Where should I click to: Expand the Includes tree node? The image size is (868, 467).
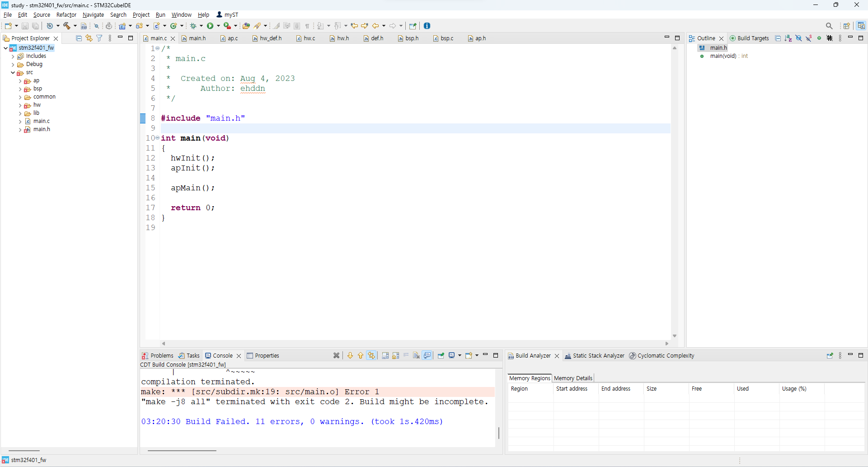(x=13, y=57)
